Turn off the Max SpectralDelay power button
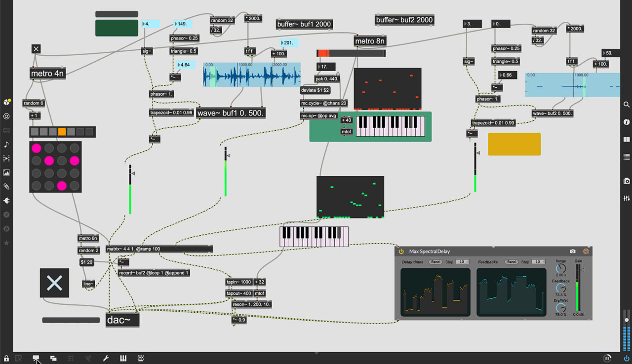Viewport: 632px width, 364px height. [x=401, y=252]
